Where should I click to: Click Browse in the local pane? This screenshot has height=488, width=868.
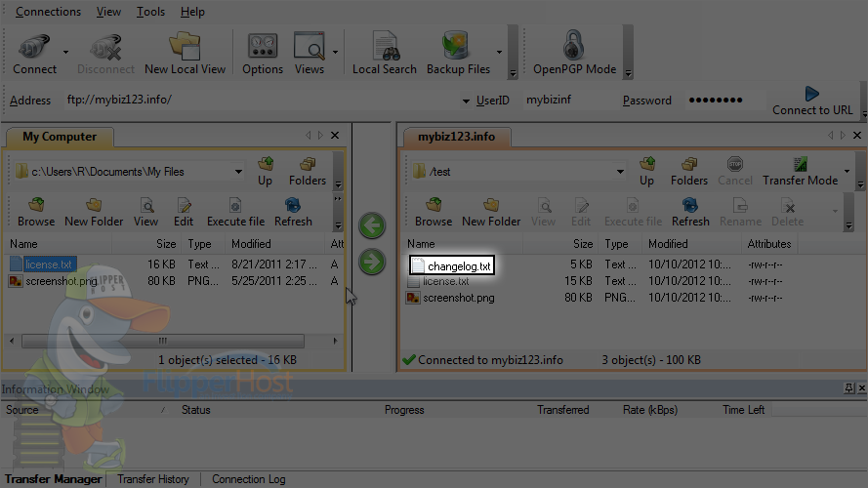(x=36, y=213)
